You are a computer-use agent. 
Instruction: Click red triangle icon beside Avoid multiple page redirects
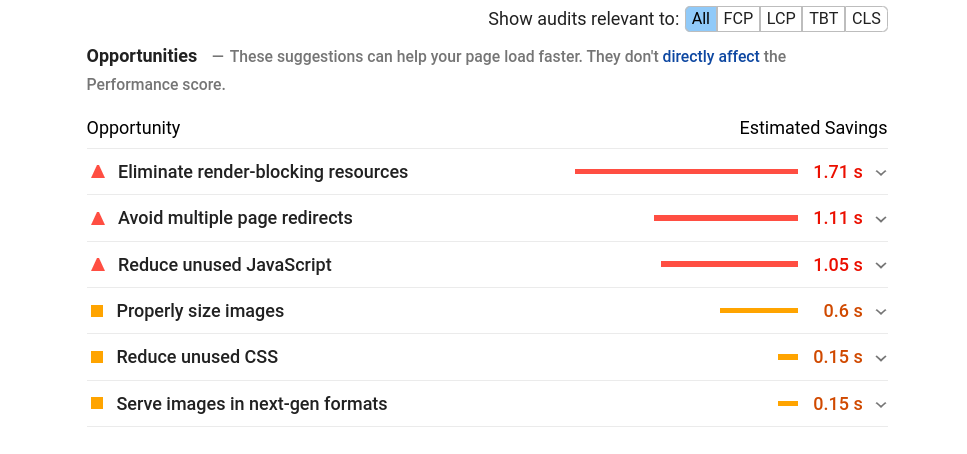click(98, 218)
